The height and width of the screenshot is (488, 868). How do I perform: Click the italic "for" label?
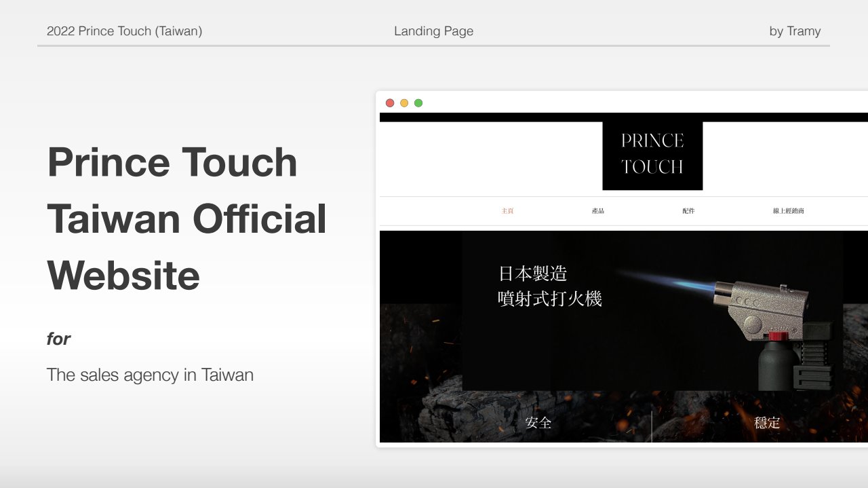click(x=58, y=339)
